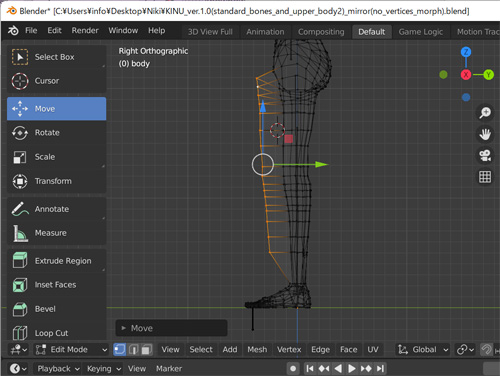Screen dimensions: 500x376
Task: Toggle the auto keying record button
Action: (293, 369)
